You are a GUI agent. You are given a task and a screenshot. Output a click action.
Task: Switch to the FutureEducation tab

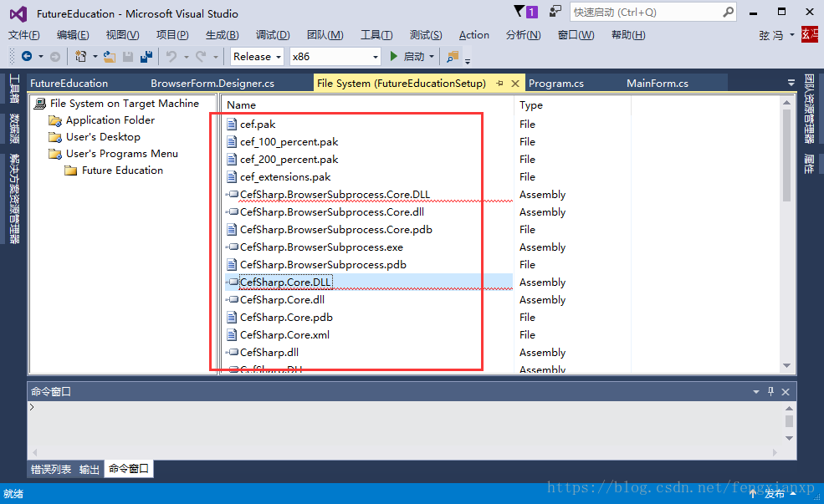click(x=69, y=84)
